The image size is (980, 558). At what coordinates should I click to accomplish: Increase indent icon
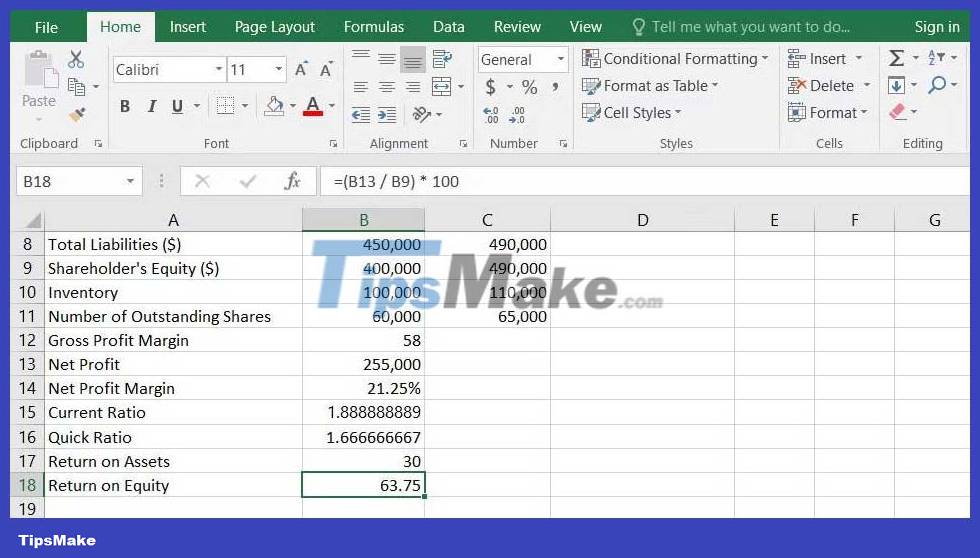[387, 115]
